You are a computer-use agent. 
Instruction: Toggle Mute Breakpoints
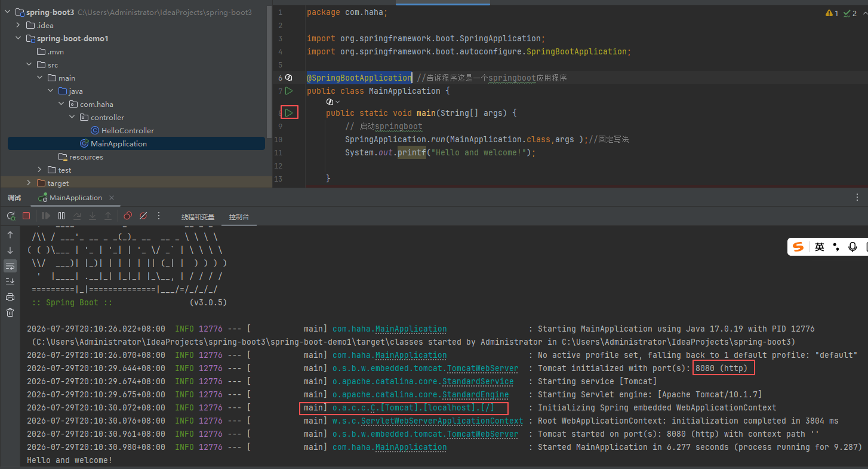[x=143, y=216]
